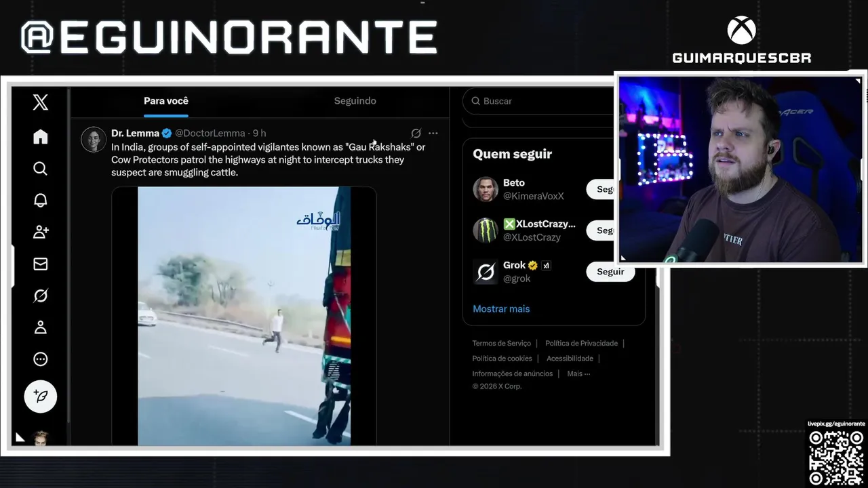
Task: Click XLostCrazy's Monster logo avatar
Action: pyautogui.click(x=486, y=230)
